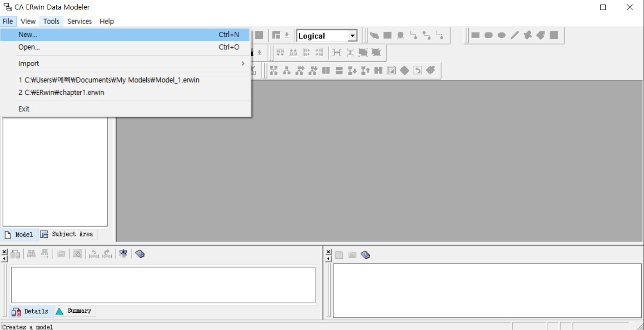Open recent file chapter1.erwin
Viewport: 644px width, 330px height.
pyautogui.click(x=125, y=93)
